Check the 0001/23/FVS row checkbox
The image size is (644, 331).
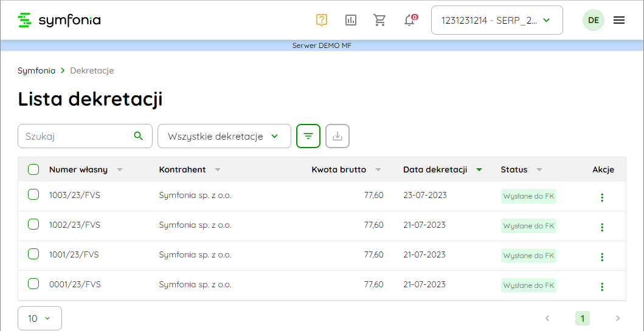(x=33, y=284)
